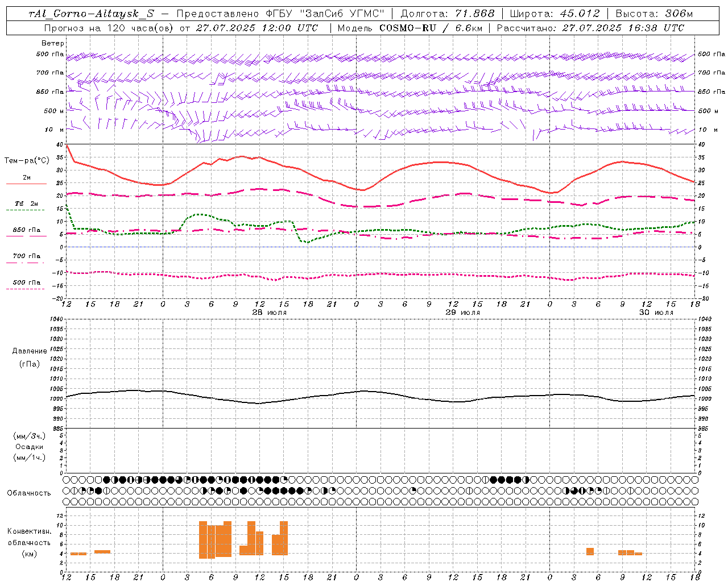Click the 700 гПа temperature legend entry
Image resolution: width=728 pixels, height=582 pixels.
tap(27, 256)
